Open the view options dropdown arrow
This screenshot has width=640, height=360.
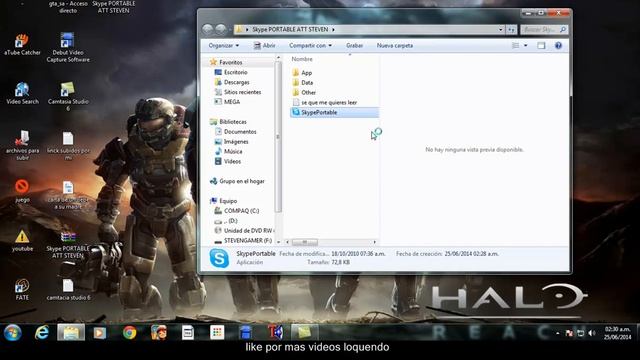526,45
